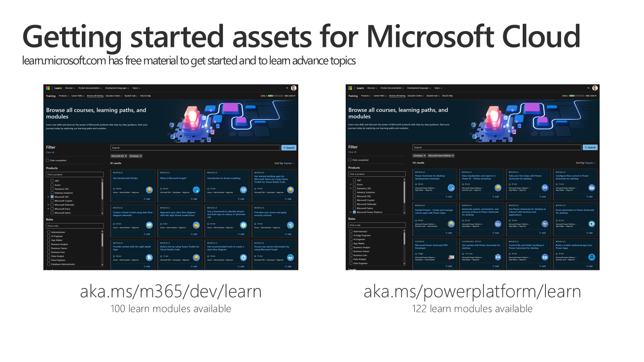
Task: Check App Maker role in the left screenshot
Action: [x=49, y=240]
